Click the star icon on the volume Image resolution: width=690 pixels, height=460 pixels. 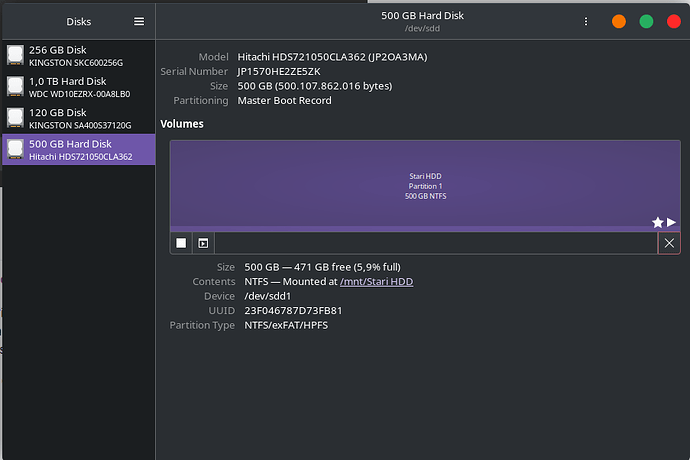(x=657, y=222)
